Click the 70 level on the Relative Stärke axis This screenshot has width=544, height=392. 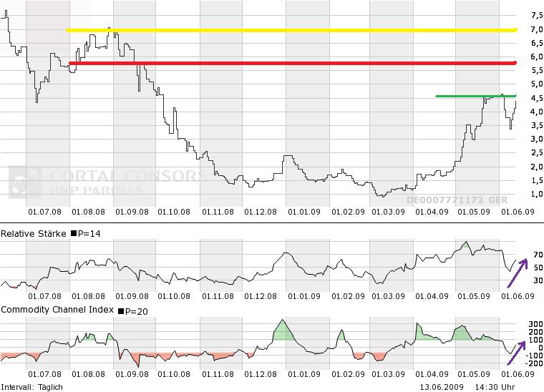click(538, 255)
